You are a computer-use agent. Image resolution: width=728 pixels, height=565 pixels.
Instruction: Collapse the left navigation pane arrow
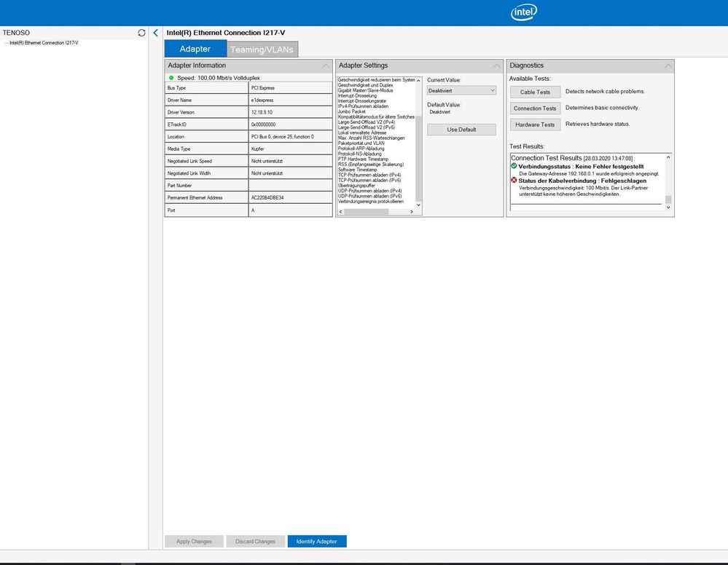(155, 33)
